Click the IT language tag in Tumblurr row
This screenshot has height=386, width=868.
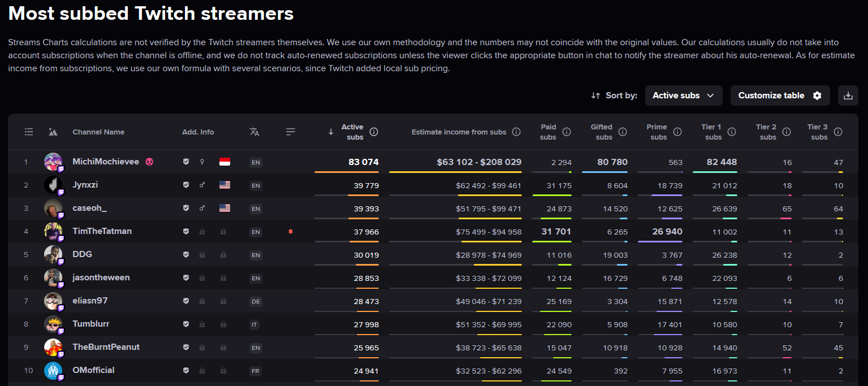pos(254,324)
